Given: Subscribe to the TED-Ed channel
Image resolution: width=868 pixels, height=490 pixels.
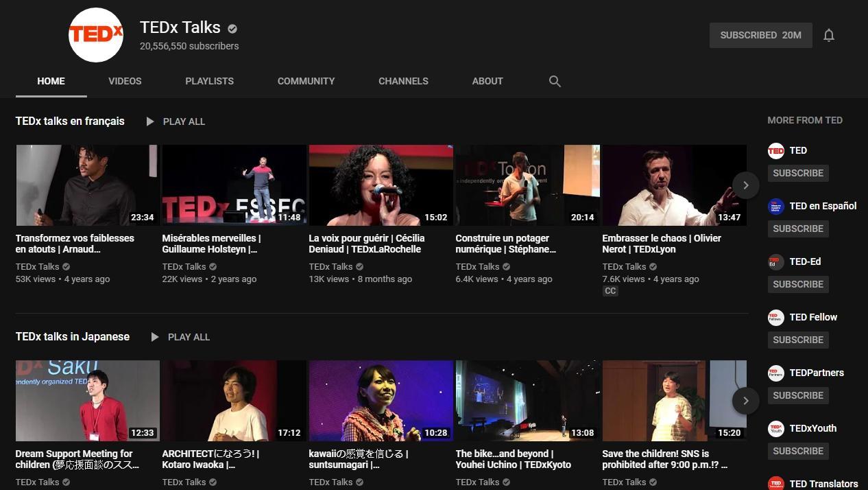Looking at the screenshot, I should (x=798, y=284).
